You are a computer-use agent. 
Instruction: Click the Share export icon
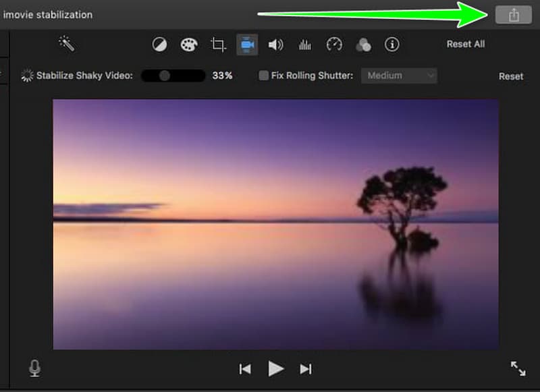click(x=513, y=13)
